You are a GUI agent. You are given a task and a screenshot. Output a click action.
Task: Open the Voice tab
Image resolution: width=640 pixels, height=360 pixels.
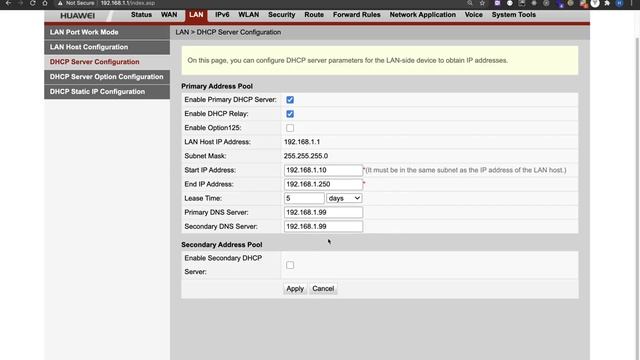(x=473, y=15)
